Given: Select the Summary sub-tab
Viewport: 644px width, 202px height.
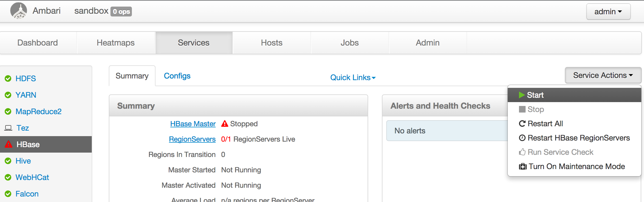Looking at the screenshot, I should pos(132,76).
